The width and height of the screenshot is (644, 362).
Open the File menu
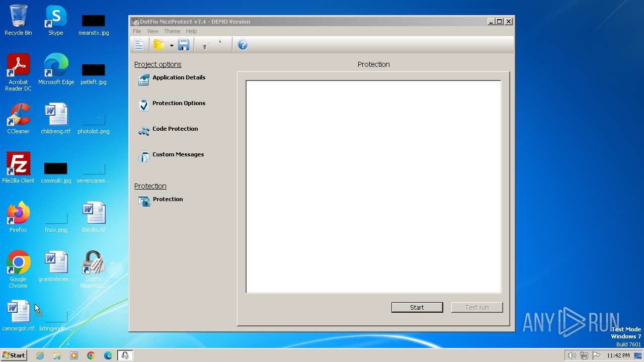point(137,31)
